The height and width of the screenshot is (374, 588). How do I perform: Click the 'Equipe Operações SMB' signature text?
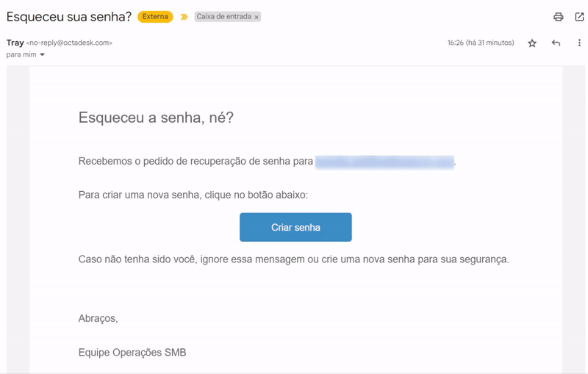click(x=132, y=352)
